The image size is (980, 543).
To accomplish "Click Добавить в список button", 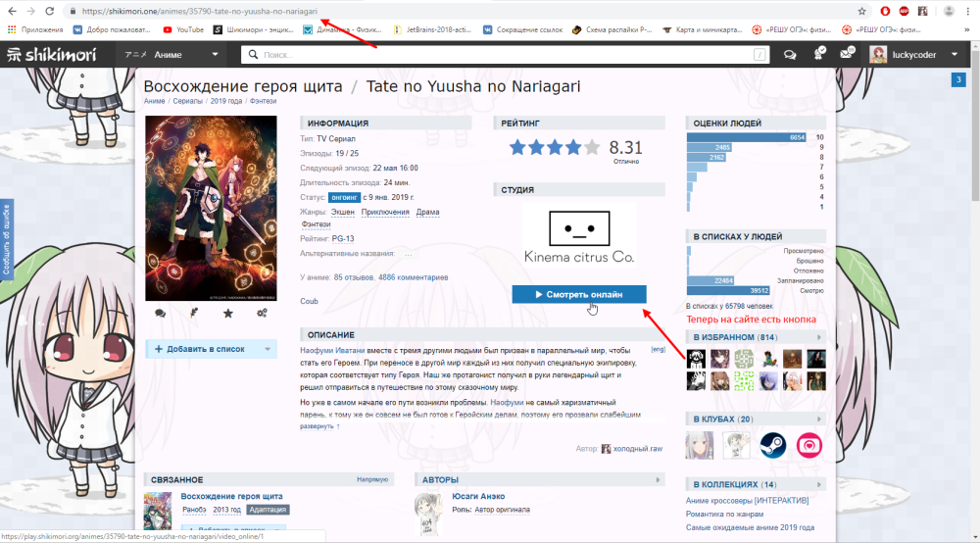I will 203,349.
